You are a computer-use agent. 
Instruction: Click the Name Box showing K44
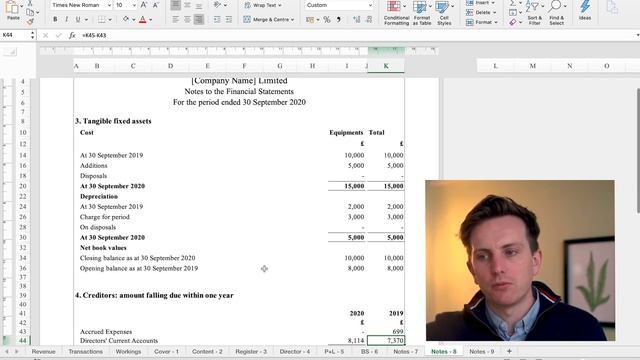(15, 36)
